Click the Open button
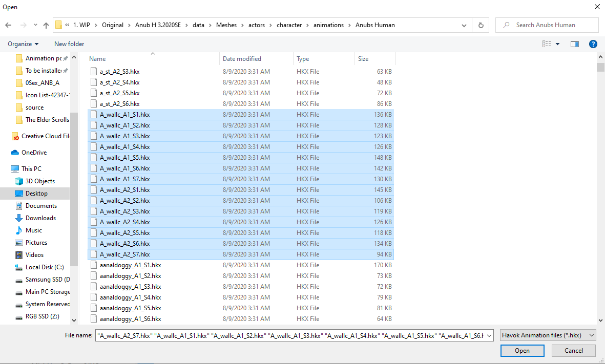The width and height of the screenshot is (605, 364). click(522, 351)
